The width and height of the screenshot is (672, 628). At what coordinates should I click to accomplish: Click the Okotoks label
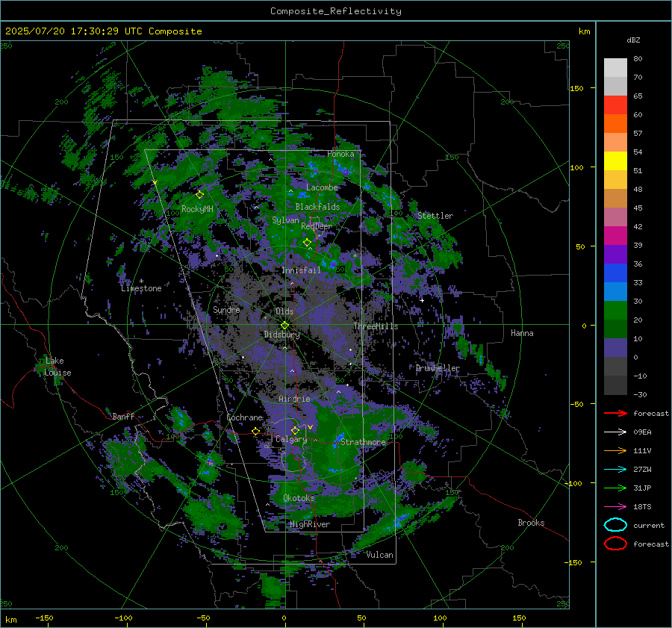click(299, 498)
